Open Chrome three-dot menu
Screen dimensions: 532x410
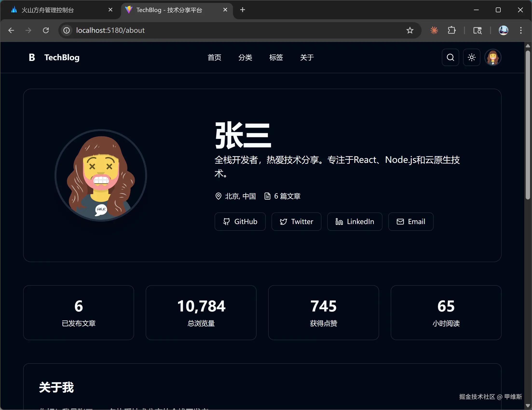[x=521, y=30]
